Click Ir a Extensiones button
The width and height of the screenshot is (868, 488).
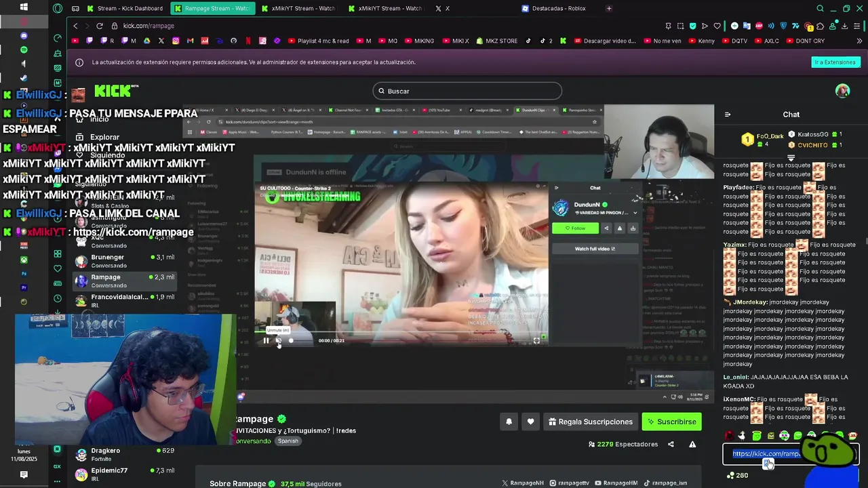click(x=835, y=62)
